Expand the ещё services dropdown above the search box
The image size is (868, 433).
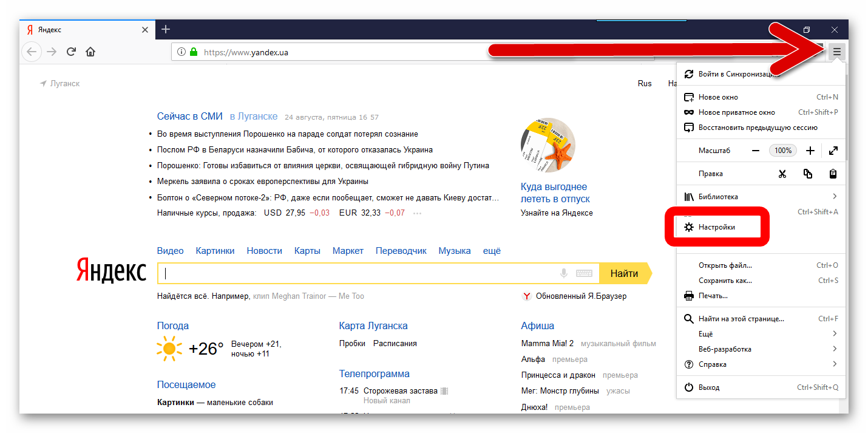coord(492,251)
